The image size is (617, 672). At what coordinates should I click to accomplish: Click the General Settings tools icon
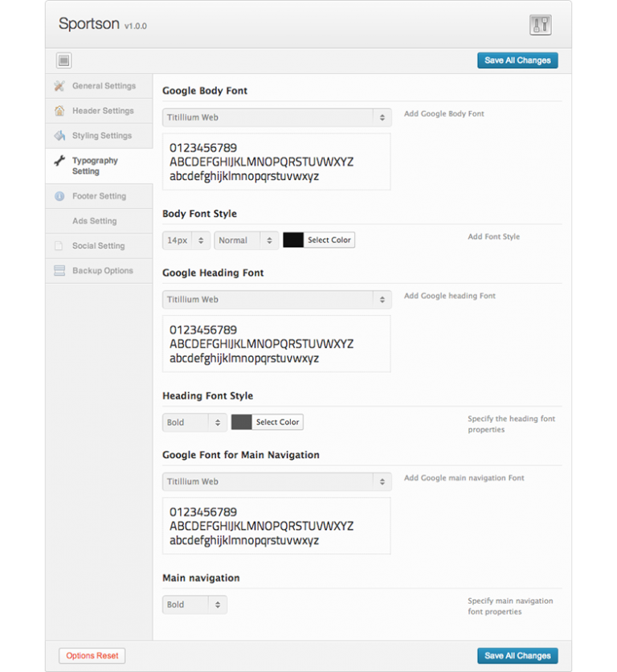tap(59, 86)
